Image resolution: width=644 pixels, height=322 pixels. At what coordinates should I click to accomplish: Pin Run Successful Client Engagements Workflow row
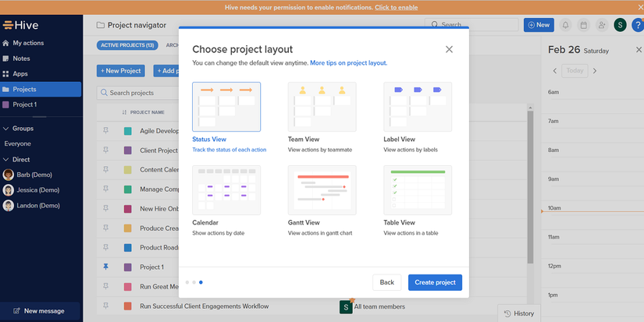tap(105, 306)
